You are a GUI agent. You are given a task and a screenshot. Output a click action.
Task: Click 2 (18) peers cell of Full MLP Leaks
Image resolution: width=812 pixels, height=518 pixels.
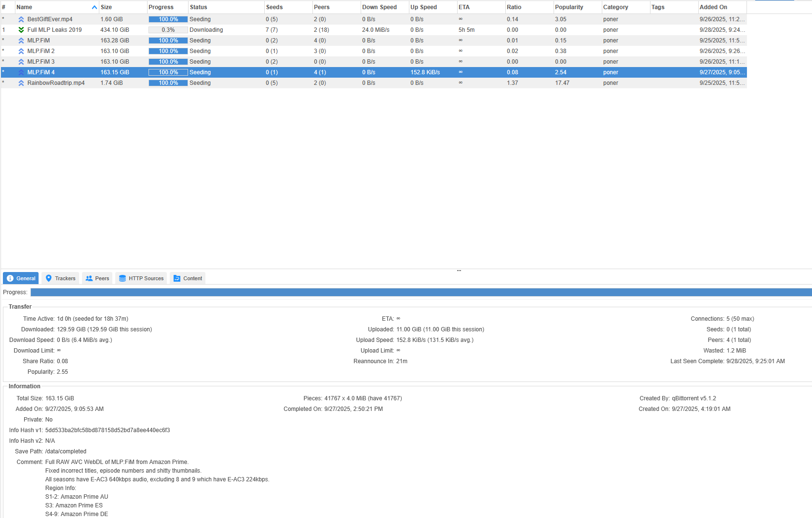[321, 30]
